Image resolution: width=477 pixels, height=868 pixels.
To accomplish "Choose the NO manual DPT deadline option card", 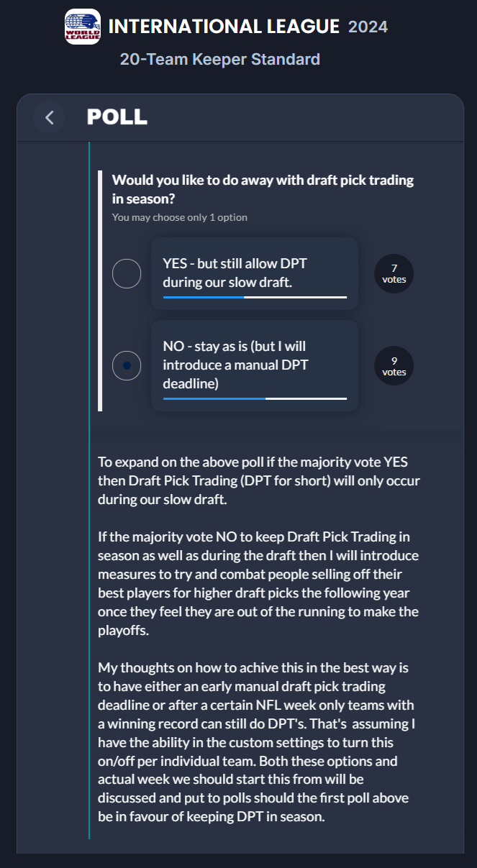I will coord(255,365).
